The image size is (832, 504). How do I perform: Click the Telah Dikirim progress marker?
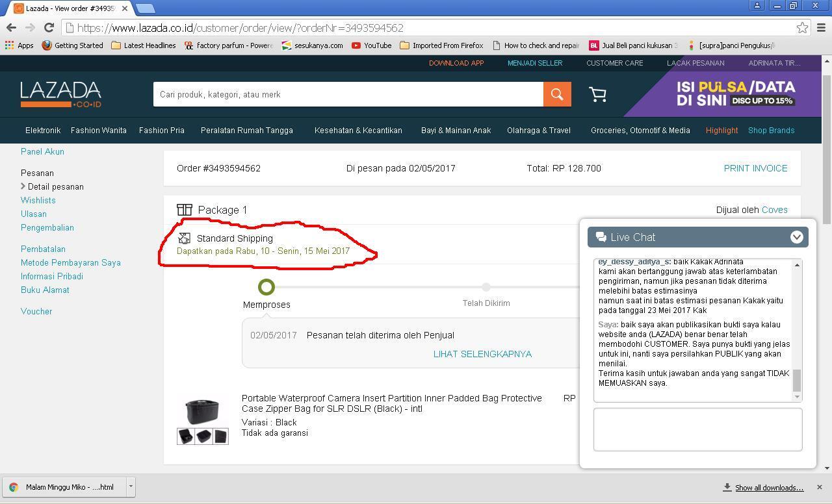(486, 286)
